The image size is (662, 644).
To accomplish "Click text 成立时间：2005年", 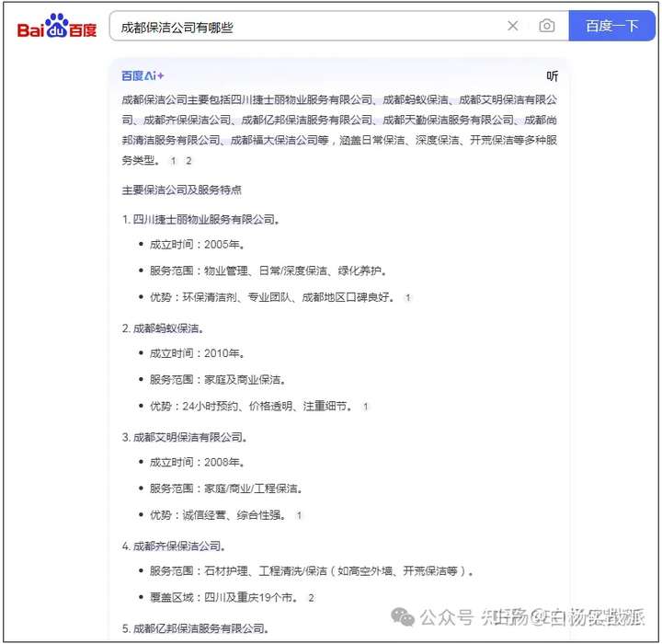I will [x=197, y=245].
